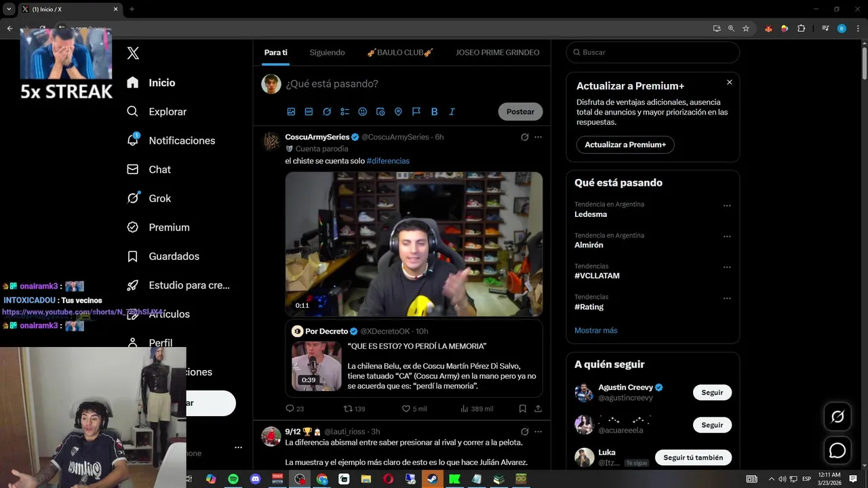Open floating Grok button

[837, 417]
